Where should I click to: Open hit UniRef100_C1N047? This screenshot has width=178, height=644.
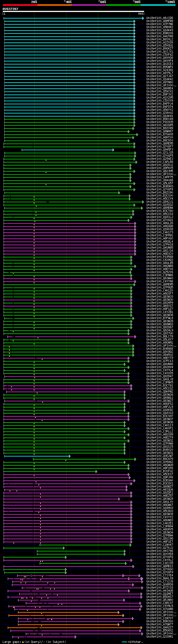coord(160,545)
